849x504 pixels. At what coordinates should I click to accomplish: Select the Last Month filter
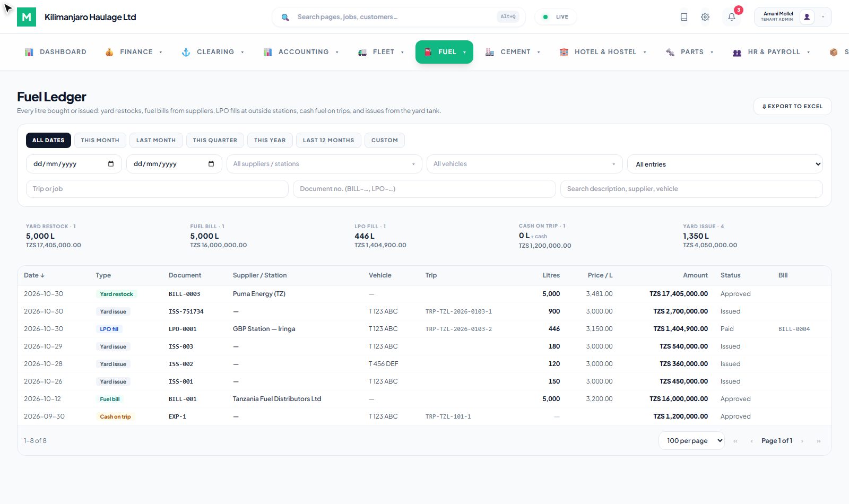pyautogui.click(x=156, y=140)
